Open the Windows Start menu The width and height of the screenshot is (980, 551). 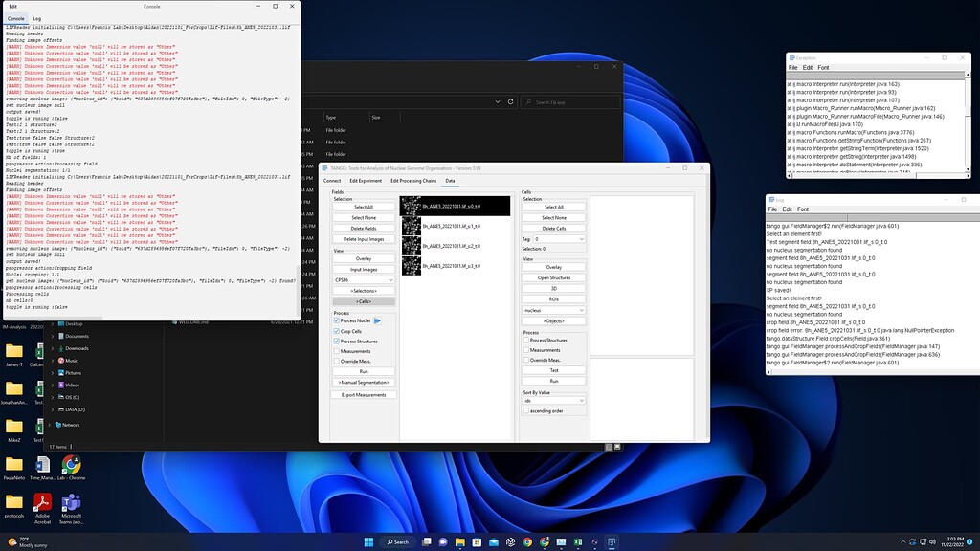pyautogui.click(x=368, y=541)
